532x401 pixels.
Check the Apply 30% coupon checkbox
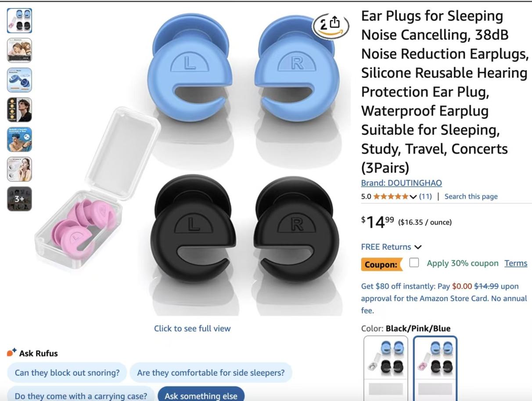pos(413,263)
